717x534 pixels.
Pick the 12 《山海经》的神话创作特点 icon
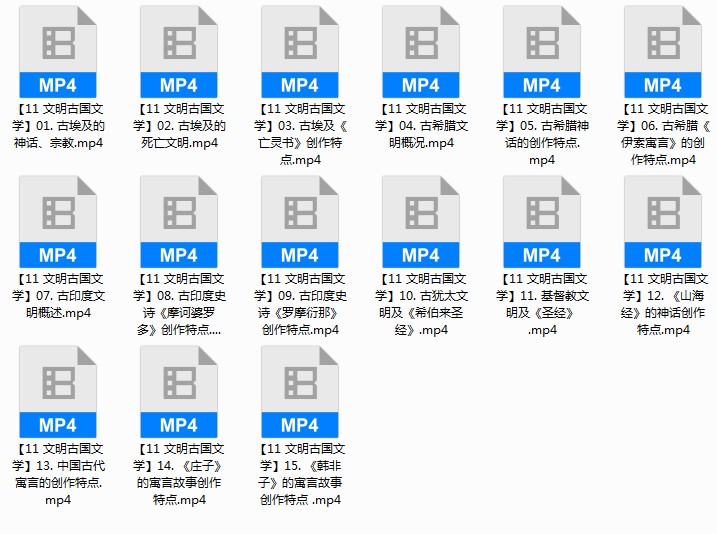pos(663,222)
